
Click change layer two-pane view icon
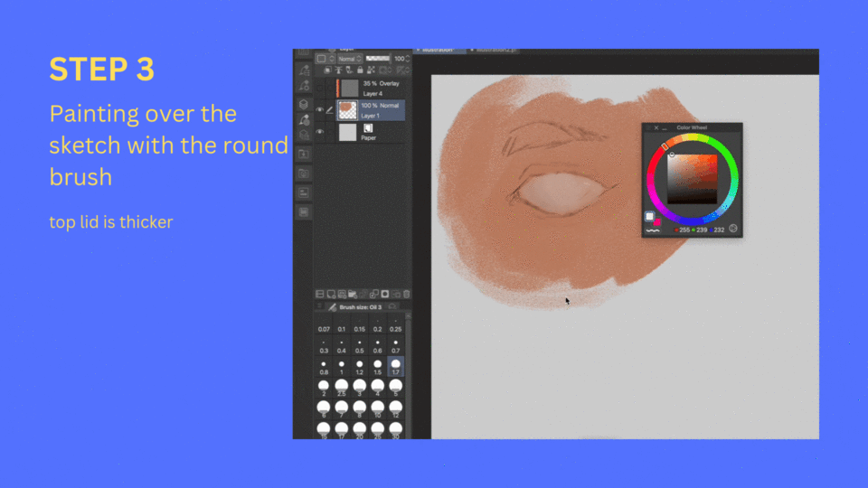(320, 294)
